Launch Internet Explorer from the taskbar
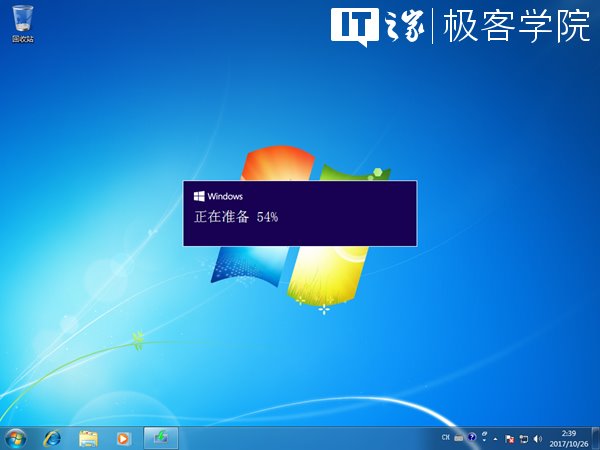Viewport: 600px width, 450px height. pyautogui.click(x=52, y=439)
